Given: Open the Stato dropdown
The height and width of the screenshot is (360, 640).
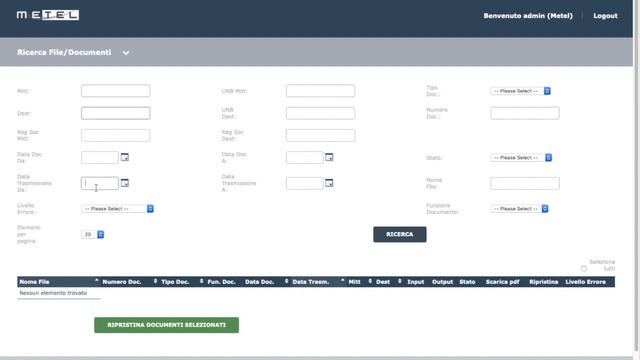Looking at the screenshot, I should (x=521, y=158).
